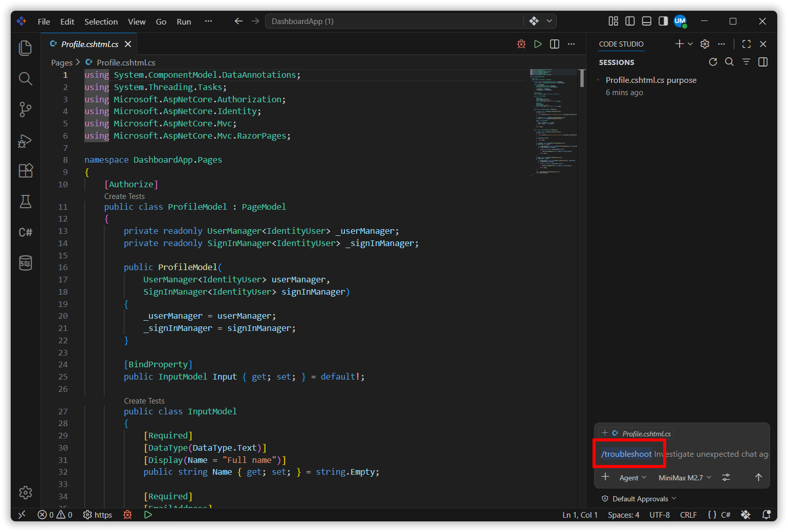Toggle the secondary side bar
The width and height of the screenshot is (788, 532).
(663, 21)
